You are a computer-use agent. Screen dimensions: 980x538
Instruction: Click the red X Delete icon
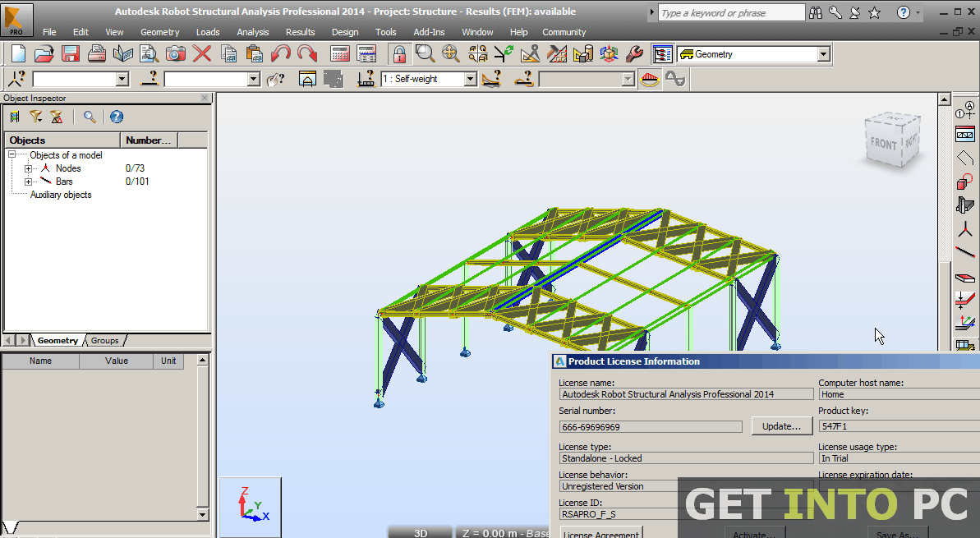(x=201, y=54)
